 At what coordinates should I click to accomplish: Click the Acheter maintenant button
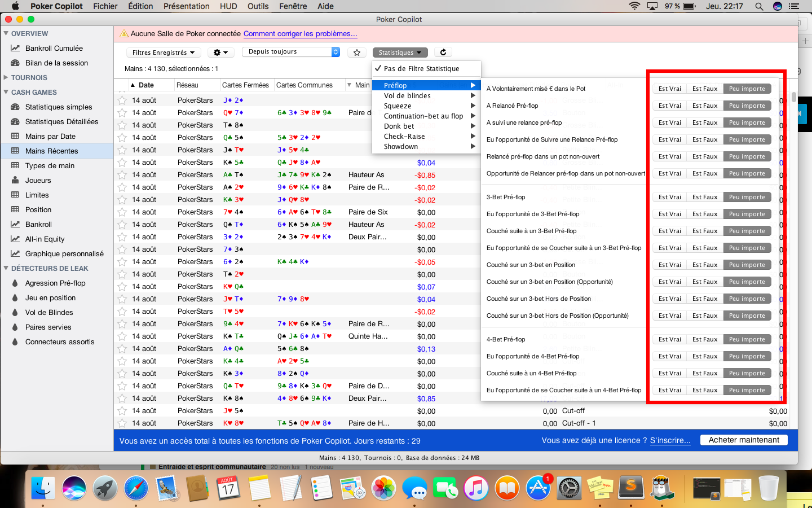point(744,440)
